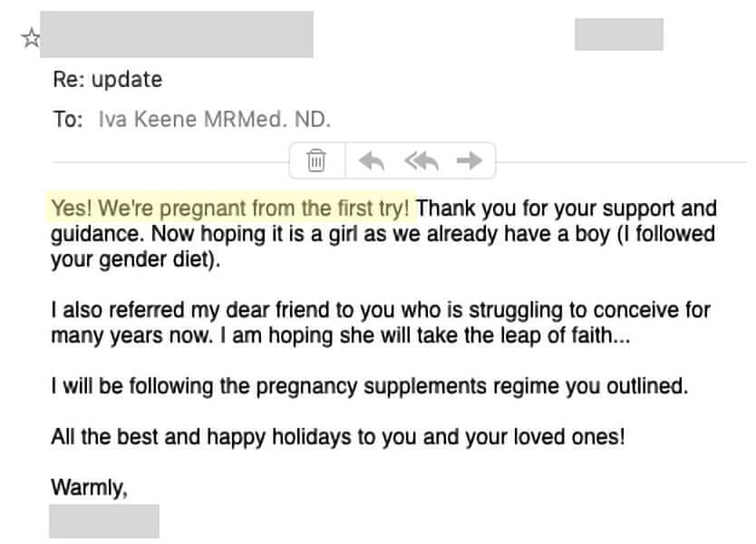This screenshot has height=544, width=756.
Task: Click the 'I also referred my dear friend' line
Action: (x=381, y=310)
